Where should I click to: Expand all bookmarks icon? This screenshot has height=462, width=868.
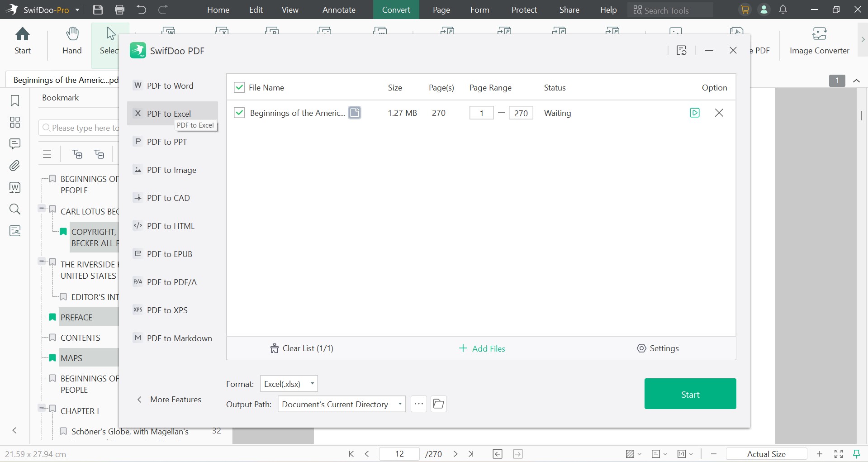tap(77, 154)
